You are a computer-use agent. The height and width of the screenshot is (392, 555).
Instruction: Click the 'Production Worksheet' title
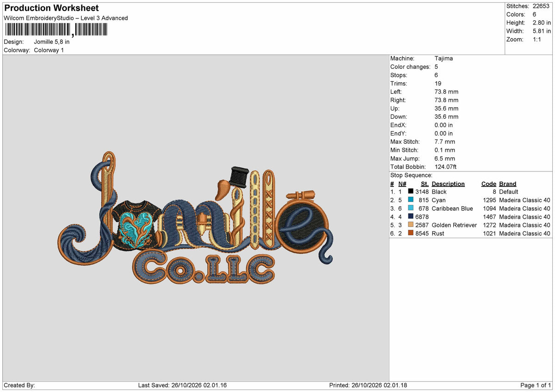pos(51,8)
